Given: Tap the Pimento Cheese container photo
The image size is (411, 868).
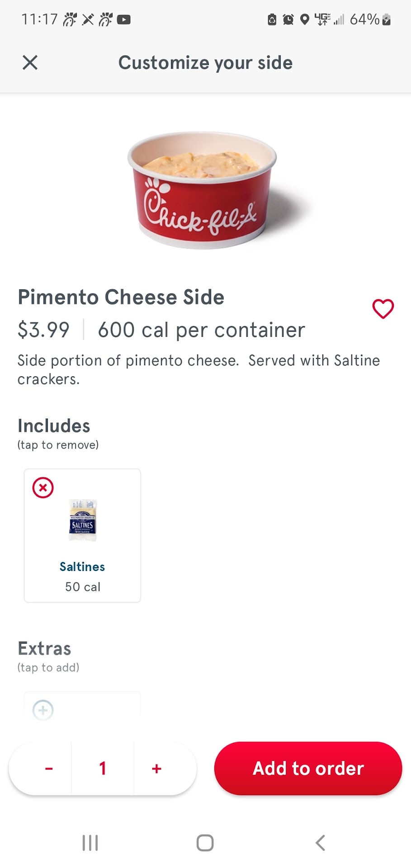Looking at the screenshot, I should (x=202, y=190).
